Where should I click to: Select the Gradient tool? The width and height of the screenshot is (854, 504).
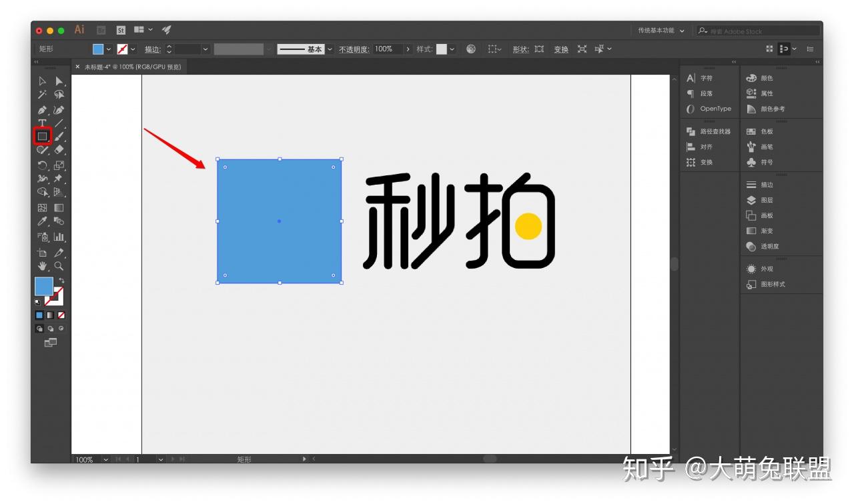coord(59,208)
